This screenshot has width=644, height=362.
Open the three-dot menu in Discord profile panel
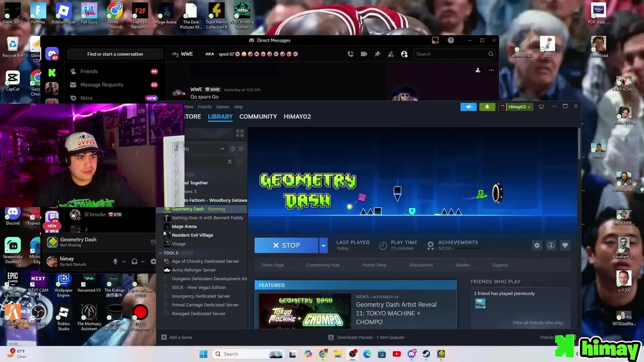491,70
